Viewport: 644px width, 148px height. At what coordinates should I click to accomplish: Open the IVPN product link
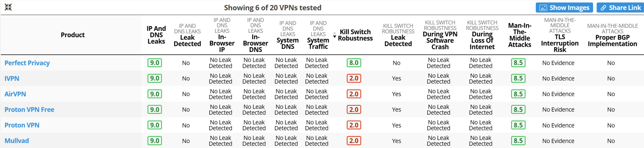(12, 79)
